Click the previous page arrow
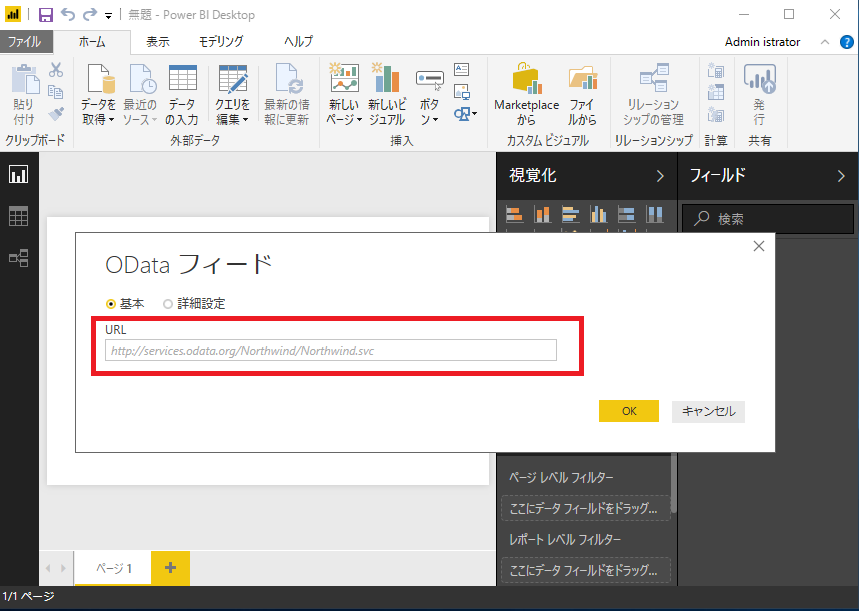Image resolution: width=859 pixels, height=611 pixels. [48, 568]
